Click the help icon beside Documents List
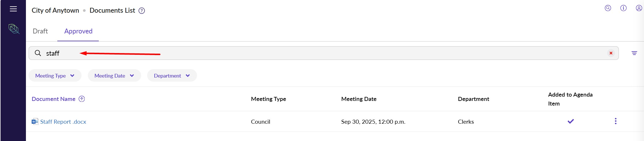 [x=142, y=11]
